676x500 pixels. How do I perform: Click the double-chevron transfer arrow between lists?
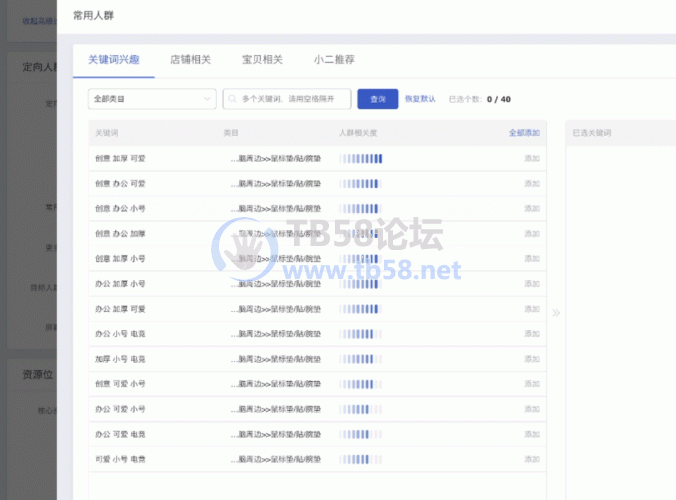point(556,313)
